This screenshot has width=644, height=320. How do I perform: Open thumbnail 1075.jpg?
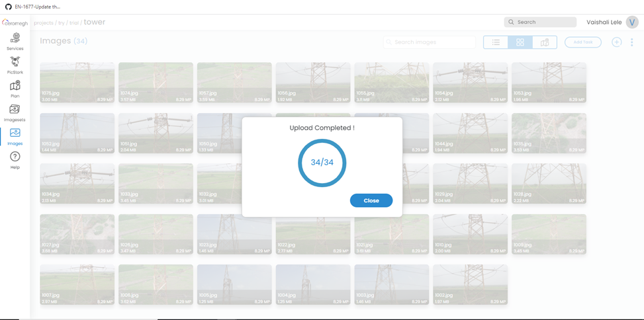click(77, 83)
